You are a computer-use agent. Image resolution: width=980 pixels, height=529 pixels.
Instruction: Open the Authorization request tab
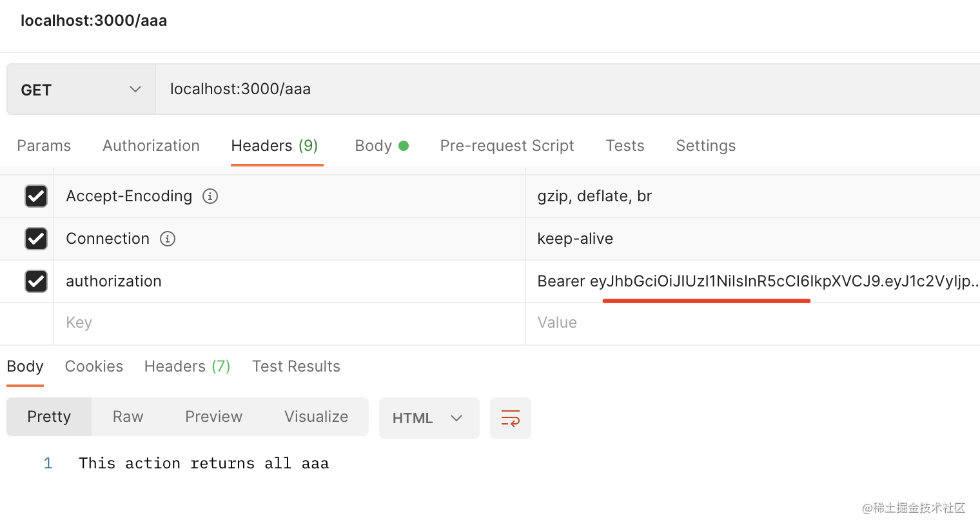(x=151, y=146)
